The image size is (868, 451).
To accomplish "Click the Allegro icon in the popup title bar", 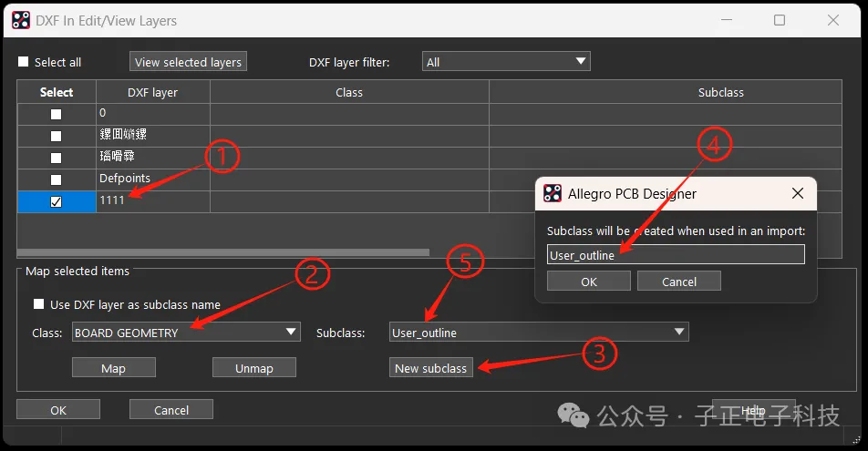I will [552, 193].
